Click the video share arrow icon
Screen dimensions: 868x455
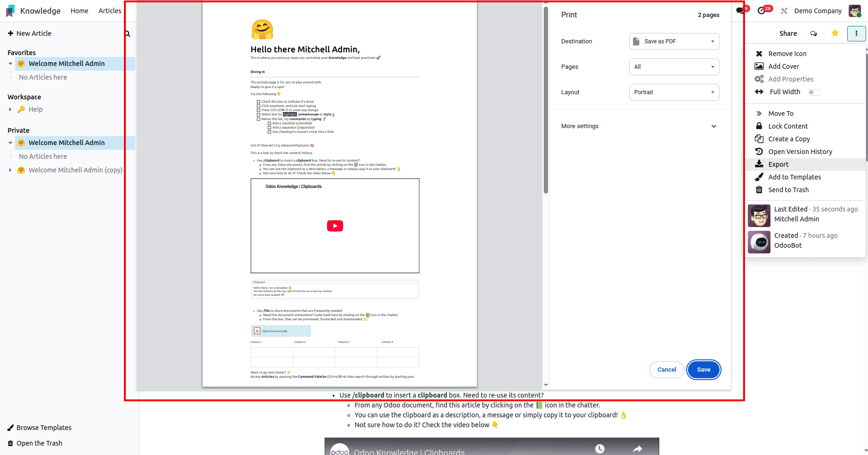click(x=638, y=449)
